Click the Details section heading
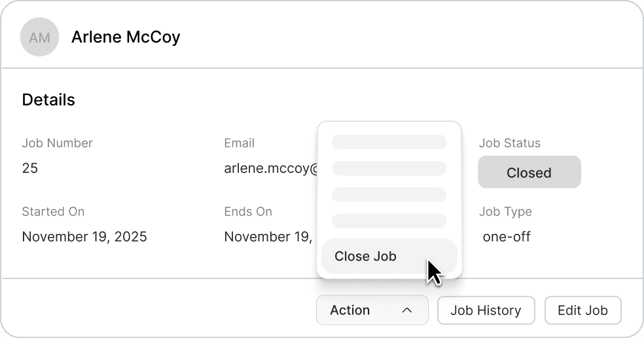The height and width of the screenshot is (338, 644). (x=48, y=100)
